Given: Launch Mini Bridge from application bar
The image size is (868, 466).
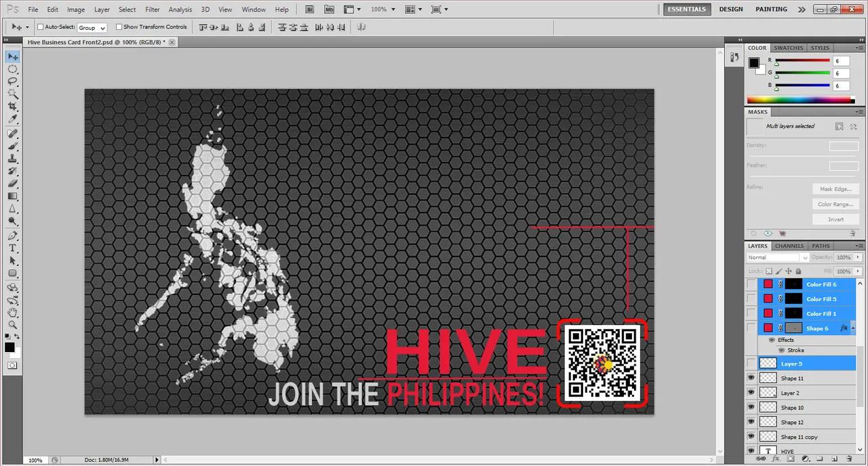Looking at the screenshot, I should pyautogui.click(x=329, y=9).
